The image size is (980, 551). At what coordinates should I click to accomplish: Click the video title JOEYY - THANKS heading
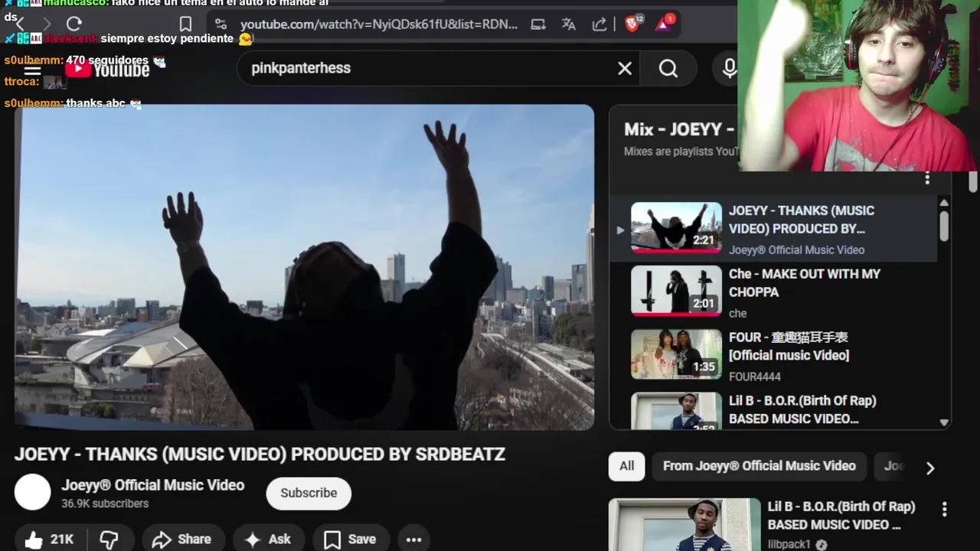260,455
